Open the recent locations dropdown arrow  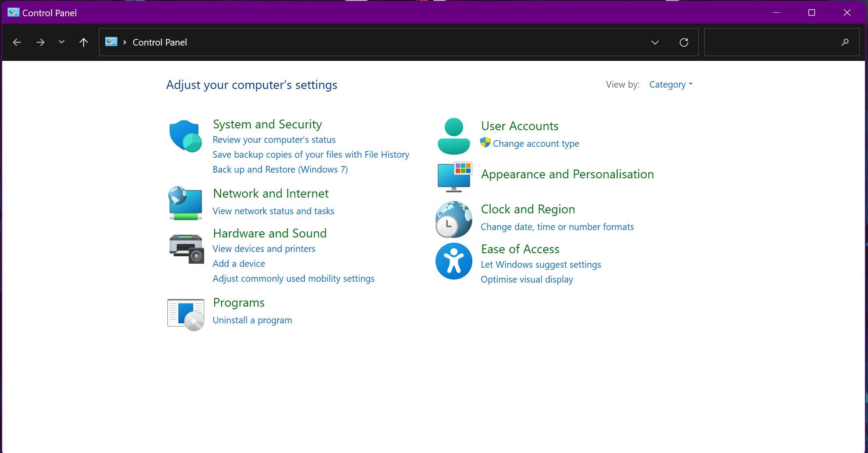coord(61,42)
